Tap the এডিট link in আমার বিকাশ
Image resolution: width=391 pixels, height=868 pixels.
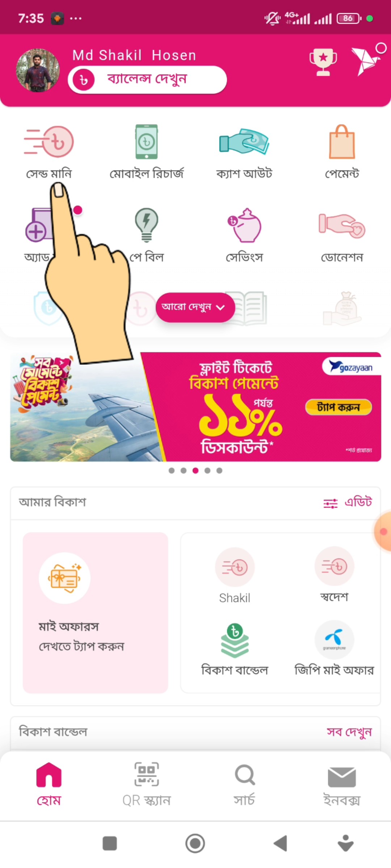[x=358, y=502]
